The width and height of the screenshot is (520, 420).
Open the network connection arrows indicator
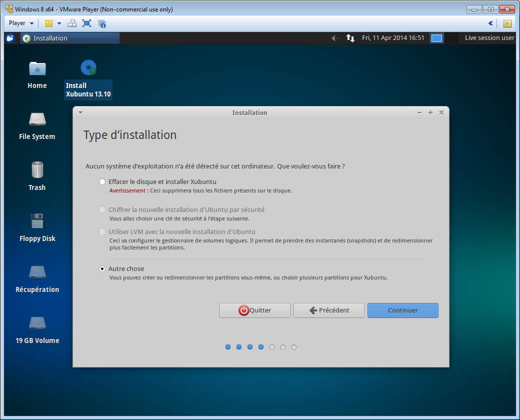(x=350, y=38)
